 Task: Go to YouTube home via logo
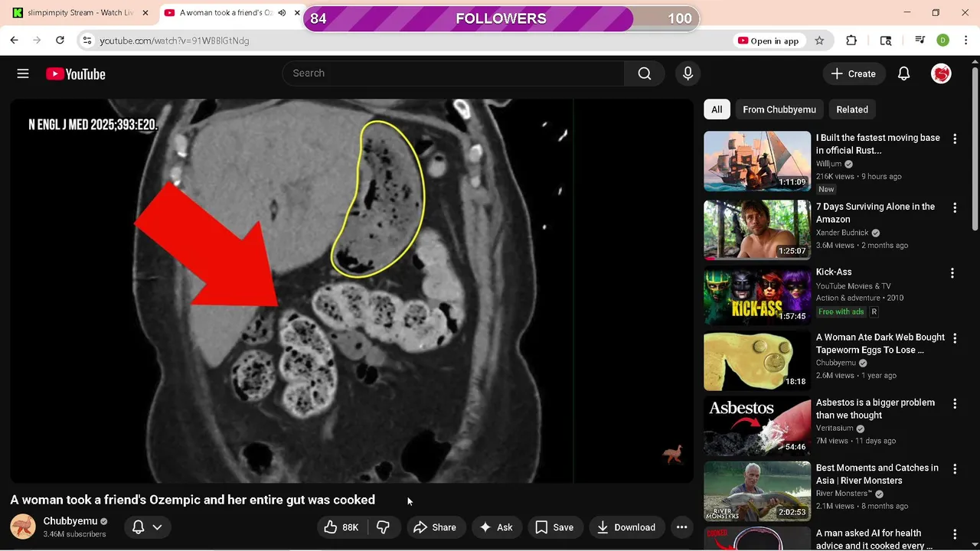[x=75, y=74]
